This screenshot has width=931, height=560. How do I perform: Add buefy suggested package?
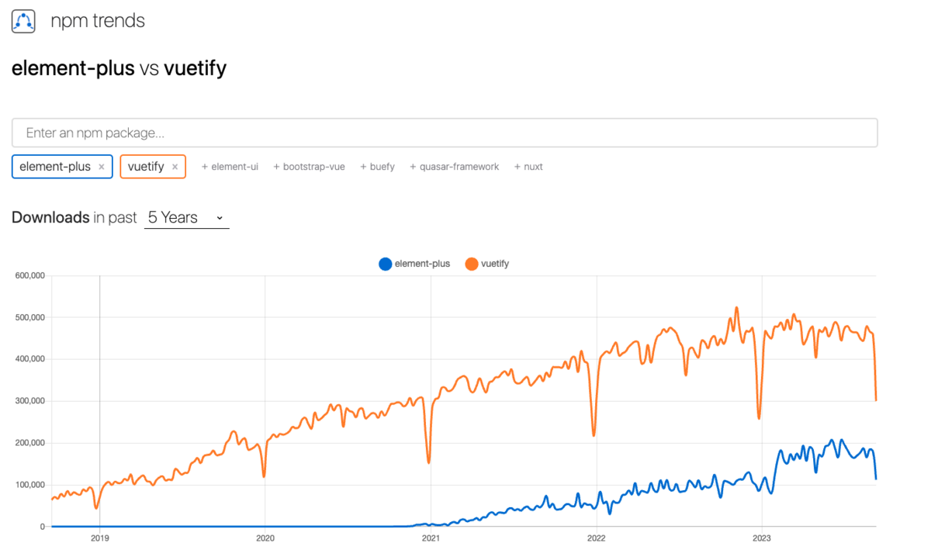[x=377, y=167]
